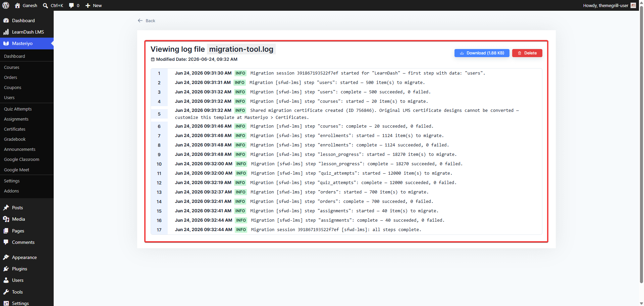Click the Settings sliders icon at sidebar bottom
644x306 pixels.
point(6,303)
